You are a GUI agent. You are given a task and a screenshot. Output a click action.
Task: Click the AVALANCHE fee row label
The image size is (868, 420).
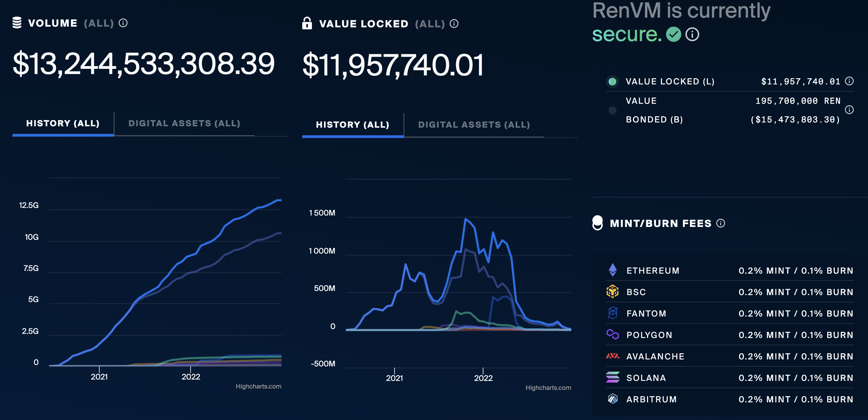click(x=655, y=356)
